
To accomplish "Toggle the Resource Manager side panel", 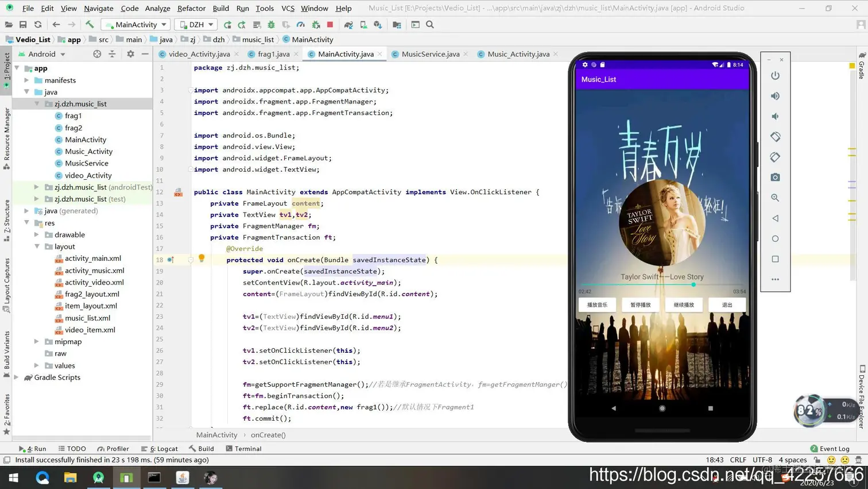I will [x=7, y=138].
